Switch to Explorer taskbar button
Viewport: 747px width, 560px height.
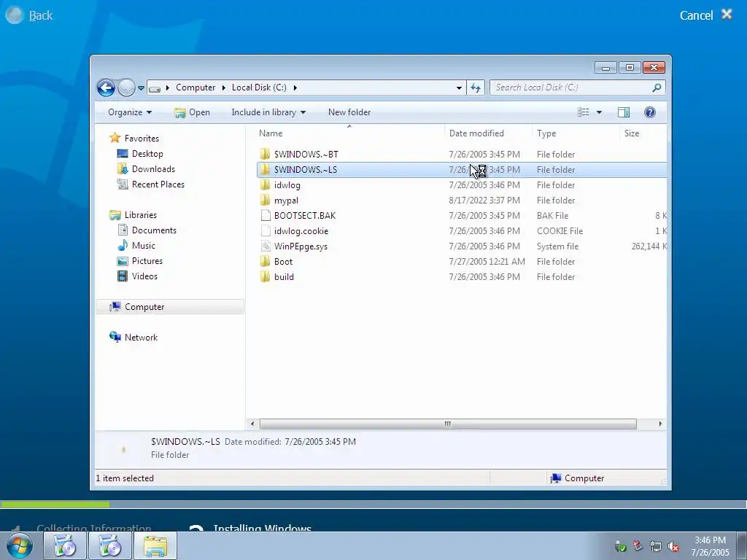[x=155, y=545]
